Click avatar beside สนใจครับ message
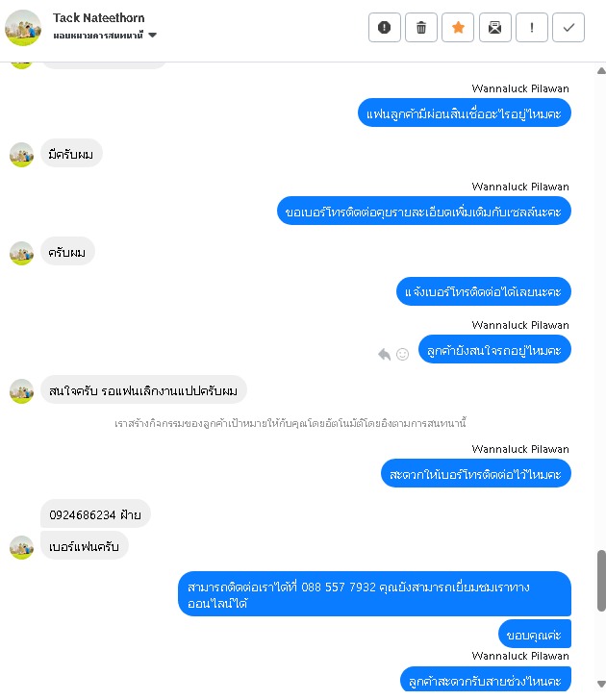The image size is (606, 700). click(x=22, y=391)
